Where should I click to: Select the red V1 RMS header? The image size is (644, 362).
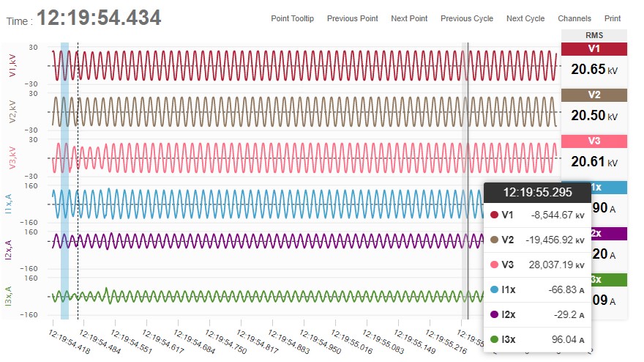coord(594,48)
